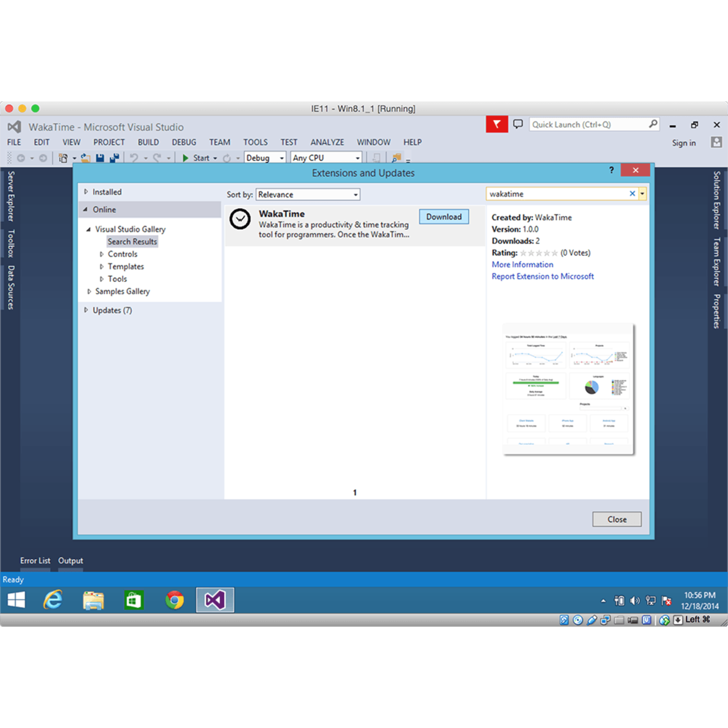Click the red notifications flag icon

[x=497, y=124]
